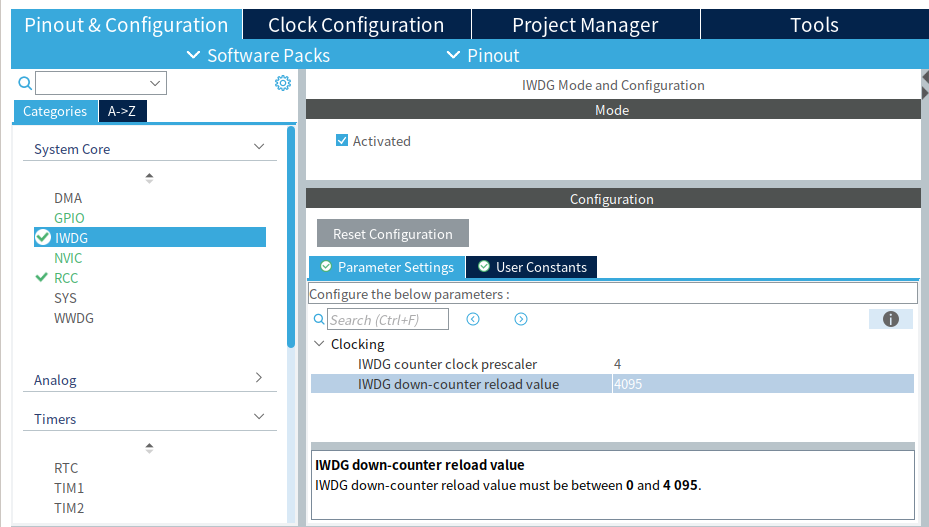The height and width of the screenshot is (527, 929).
Task: Go to next search result arrow
Action: click(521, 319)
